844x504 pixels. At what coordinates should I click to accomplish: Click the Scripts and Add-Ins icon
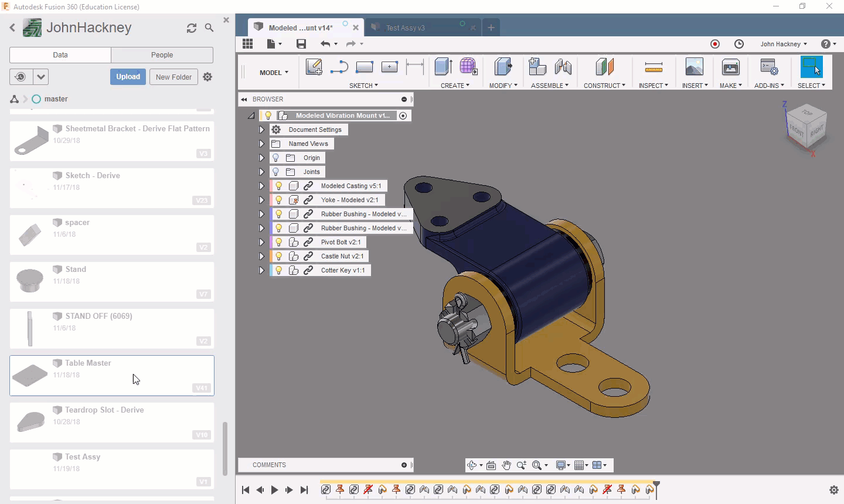click(x=769, y=67)
